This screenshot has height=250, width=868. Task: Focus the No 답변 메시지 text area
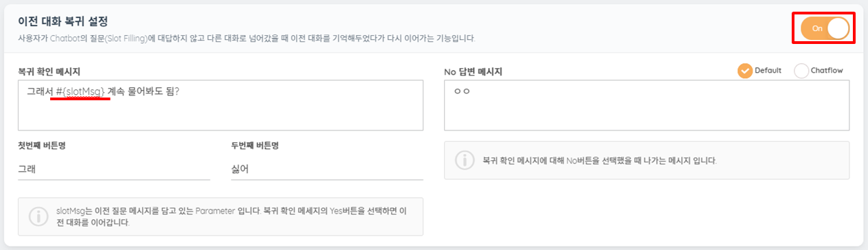click(x=647, y=105)
